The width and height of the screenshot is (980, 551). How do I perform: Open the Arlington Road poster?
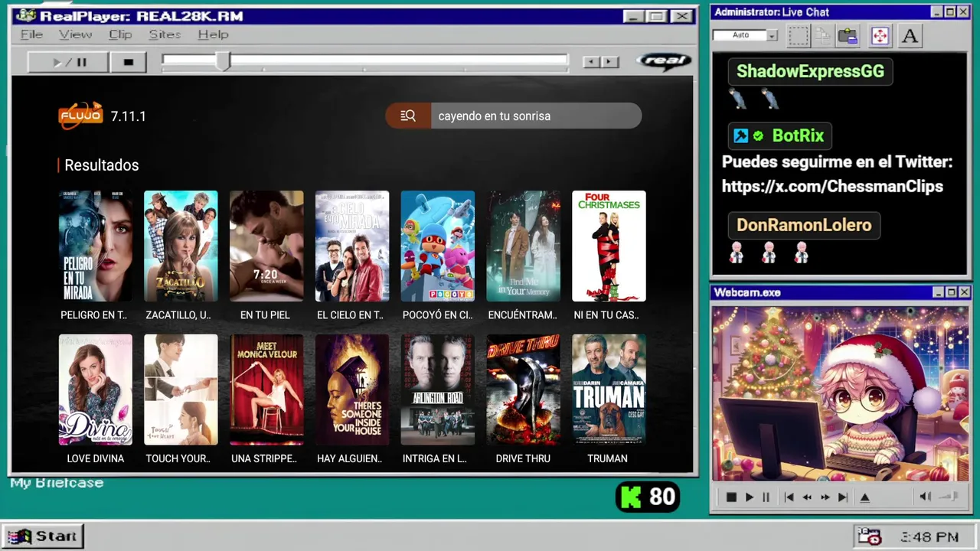(x=438, y=390)
